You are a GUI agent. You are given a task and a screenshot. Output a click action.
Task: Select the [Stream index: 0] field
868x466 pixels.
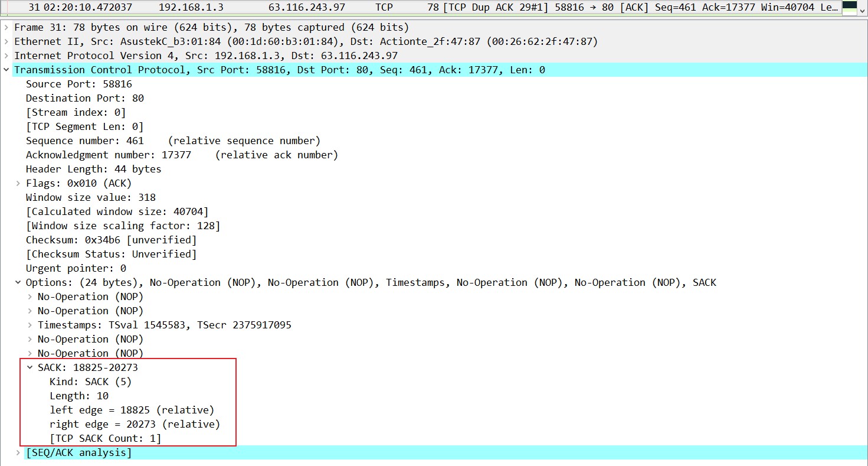click(x=76, y=112)
